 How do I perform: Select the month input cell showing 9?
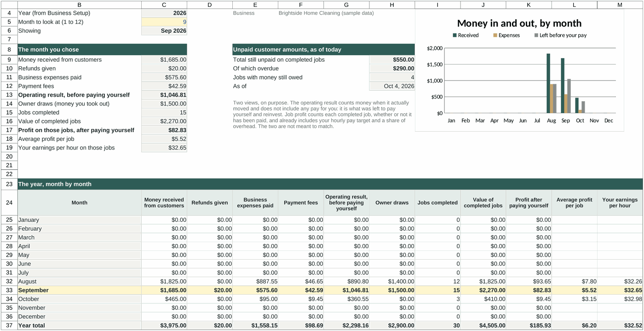coord(164,22)
